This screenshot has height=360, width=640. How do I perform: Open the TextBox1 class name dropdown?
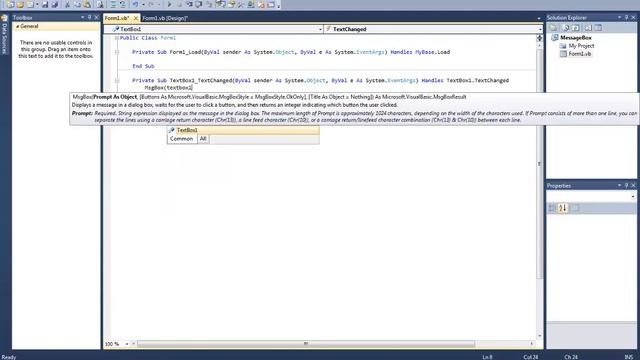point(320,29)
